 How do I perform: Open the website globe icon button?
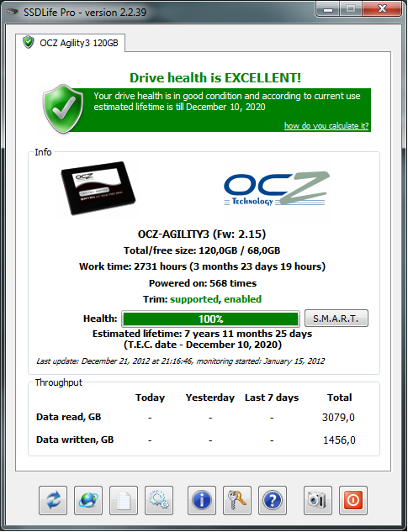click(88, 500)
